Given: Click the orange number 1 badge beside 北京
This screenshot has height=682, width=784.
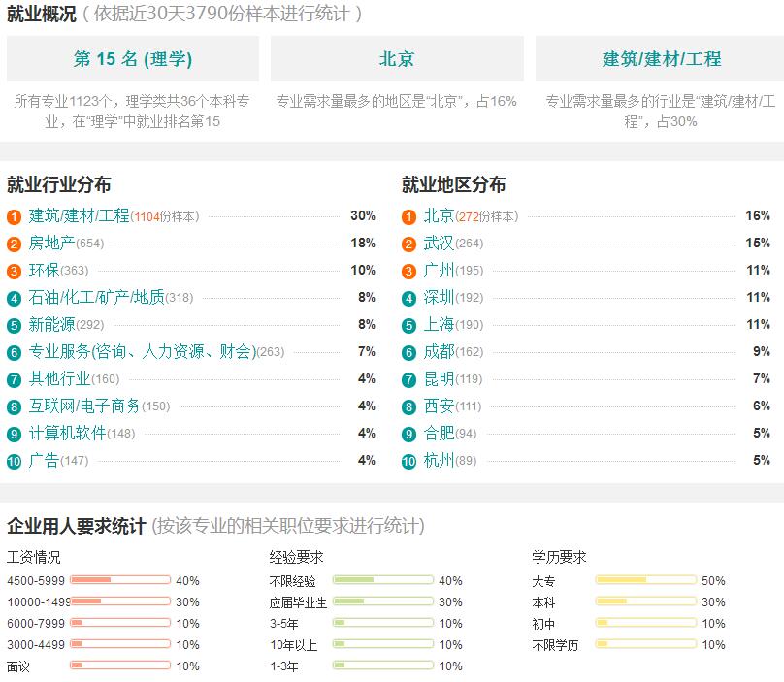Looking at the screenshot, I should [x=409, y=217].
